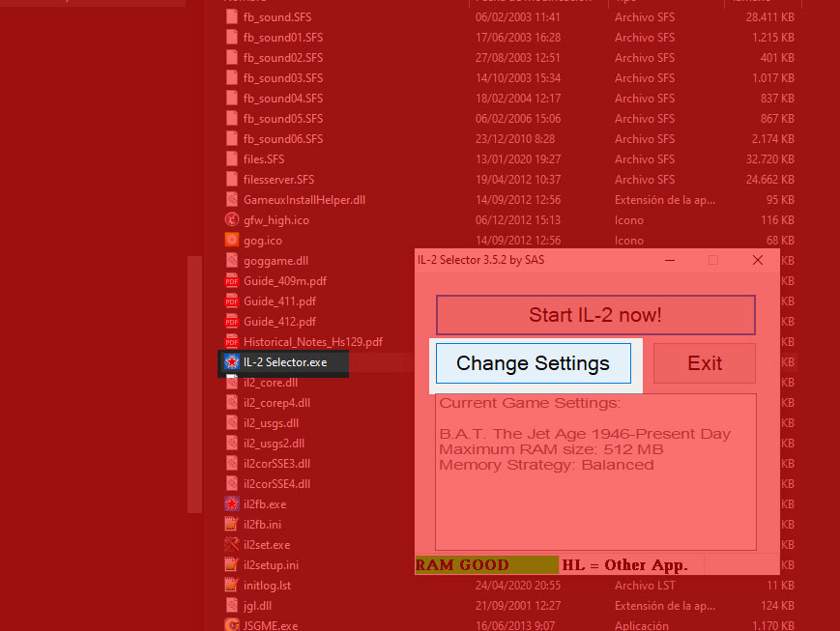Click the RAM GOOD status indicator
This screenshot has height=631, width=840.
click(486, 565)
